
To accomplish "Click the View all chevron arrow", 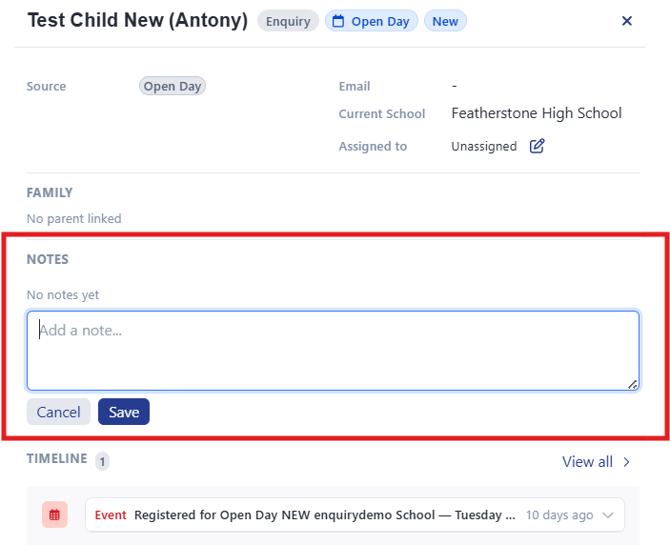I will [626, 462].
